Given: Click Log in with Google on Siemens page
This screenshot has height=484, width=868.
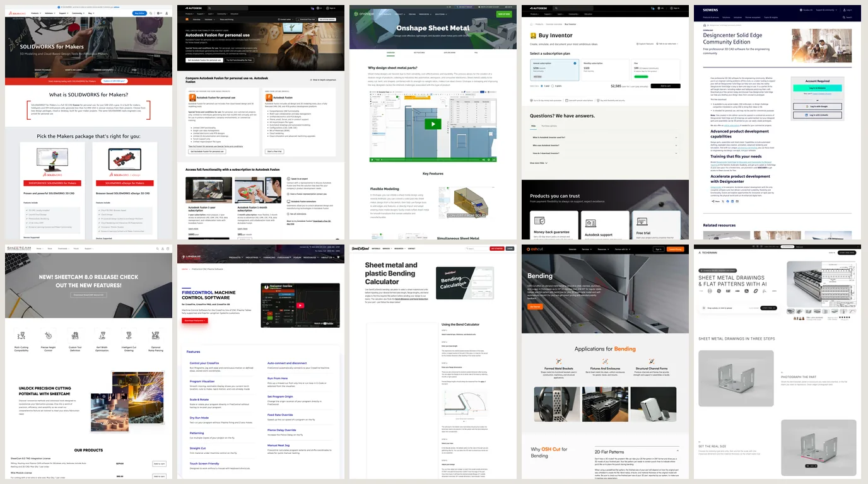Looking at the screenshot, I should coord(818,107).
